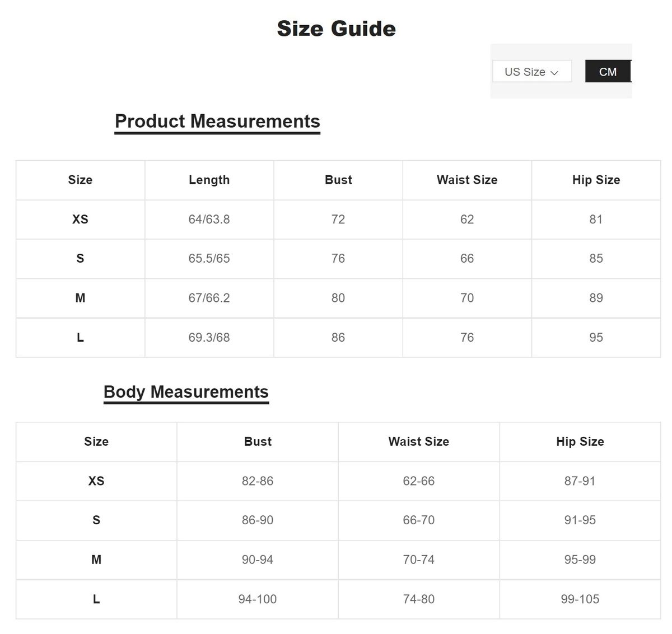Click Hip Size header in Product Measurements table
Image resolution: width=672 pixels, height=634 pixels.
596,180
